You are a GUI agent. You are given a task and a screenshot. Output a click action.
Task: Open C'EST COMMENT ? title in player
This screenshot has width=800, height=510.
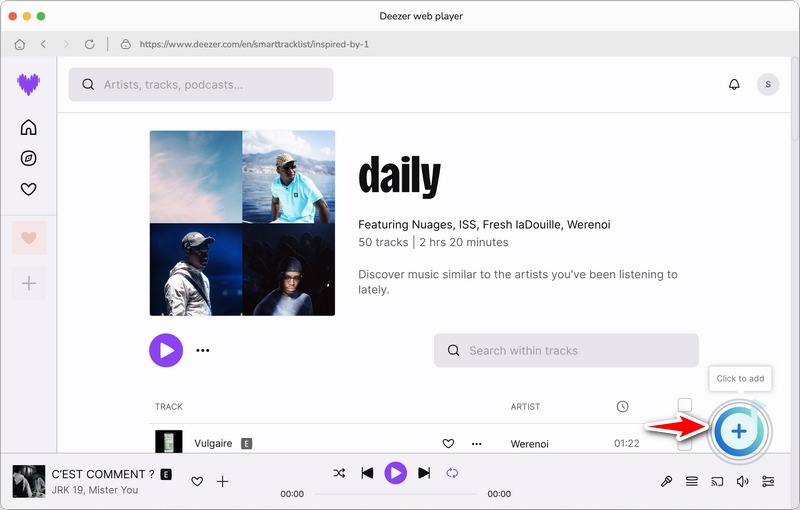point(103,474)
